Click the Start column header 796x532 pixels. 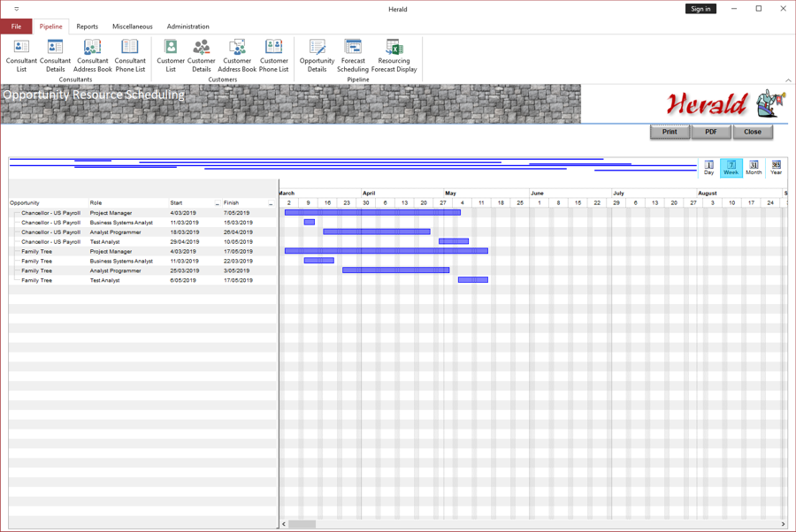(191, 203)
